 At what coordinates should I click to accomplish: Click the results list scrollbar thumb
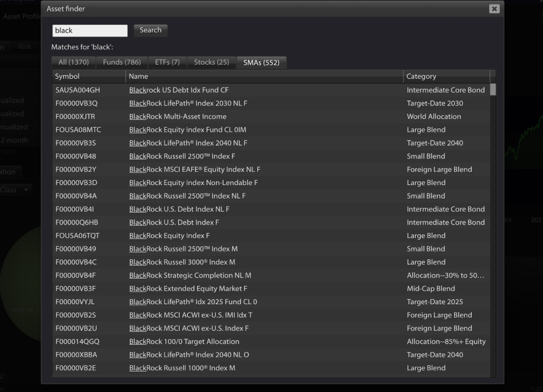coord(493,89)
